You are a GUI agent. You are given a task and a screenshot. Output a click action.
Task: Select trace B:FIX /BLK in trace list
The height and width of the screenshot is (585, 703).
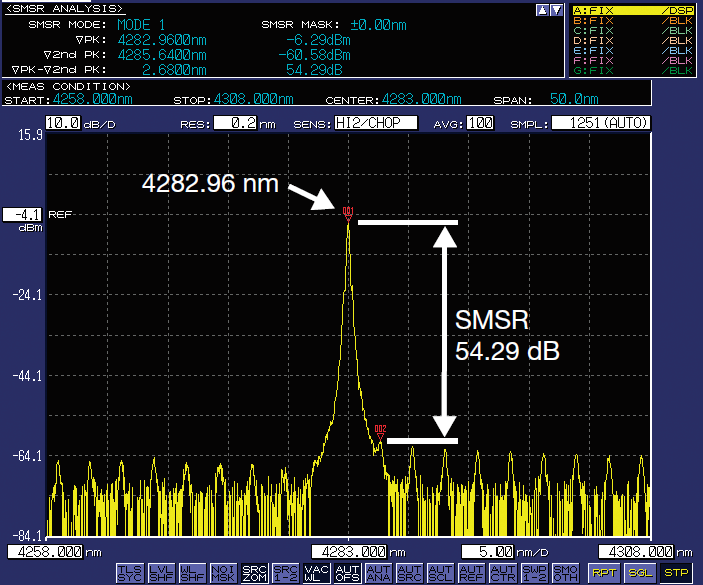[x=631, y=21]
